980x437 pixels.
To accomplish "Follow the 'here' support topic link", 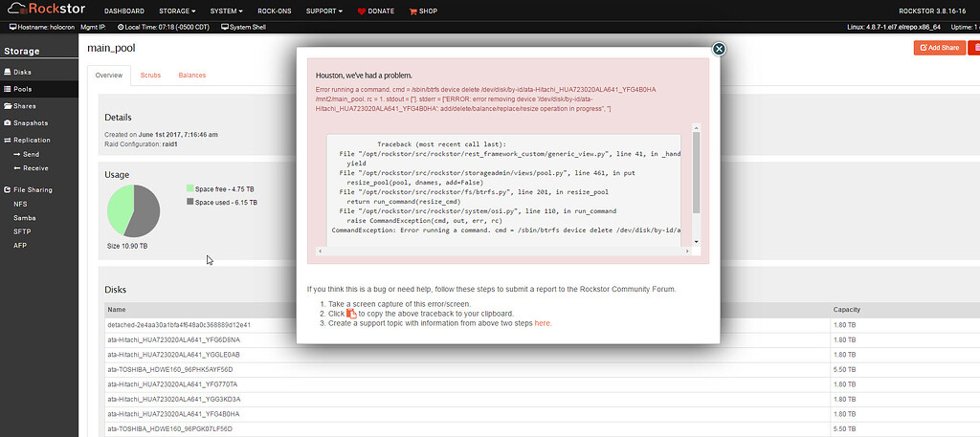I will coord(543,323).
